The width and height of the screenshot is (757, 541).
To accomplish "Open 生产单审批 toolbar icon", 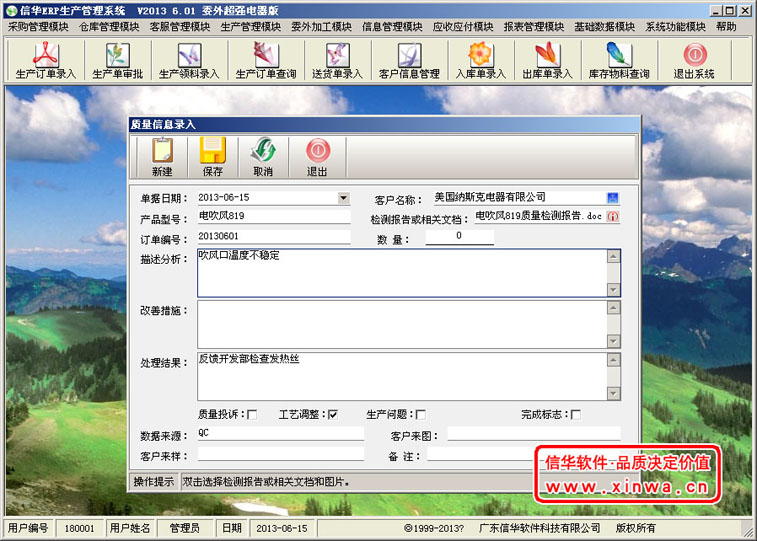I will pos(117,60).
